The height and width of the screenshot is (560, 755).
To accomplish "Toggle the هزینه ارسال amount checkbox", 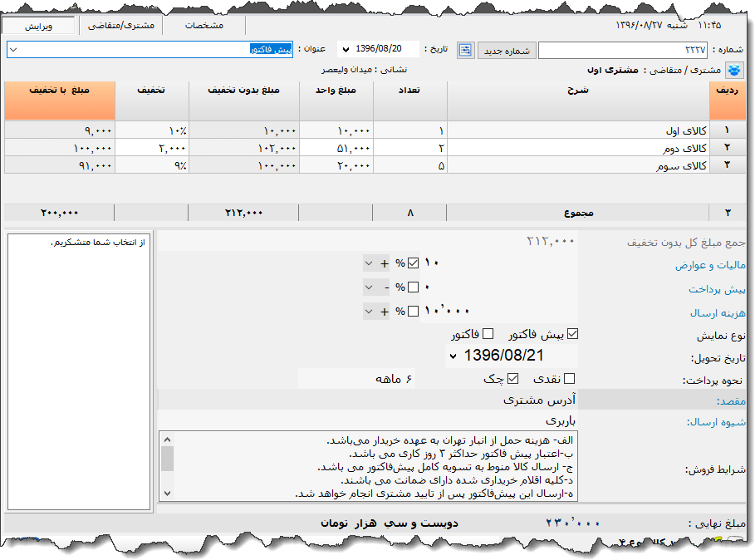I will pos(413,311).
